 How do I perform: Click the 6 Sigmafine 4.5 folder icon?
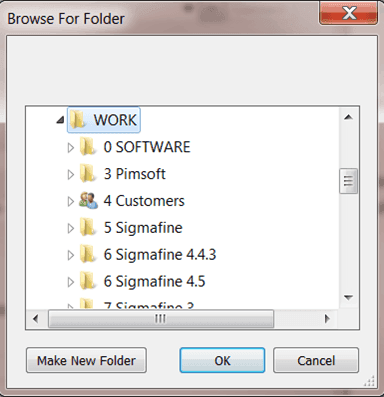88,281
